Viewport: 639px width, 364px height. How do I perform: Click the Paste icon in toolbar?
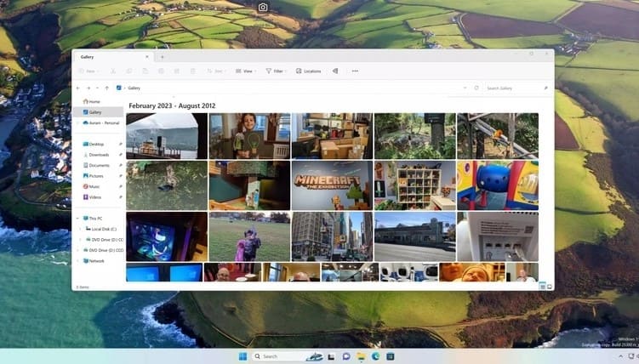pos(145,71)
